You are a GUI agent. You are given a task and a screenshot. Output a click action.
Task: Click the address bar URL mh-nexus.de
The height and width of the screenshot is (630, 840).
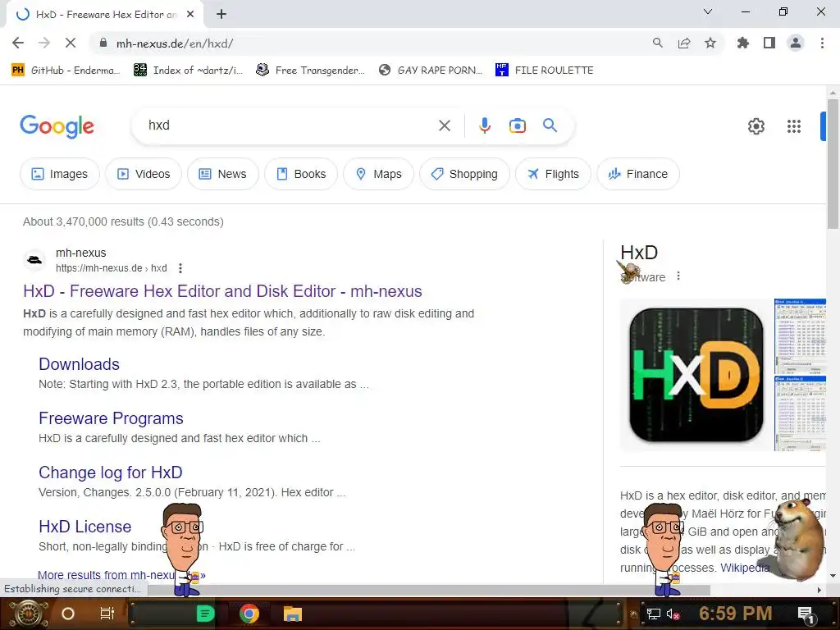click(x=174, y=43)
